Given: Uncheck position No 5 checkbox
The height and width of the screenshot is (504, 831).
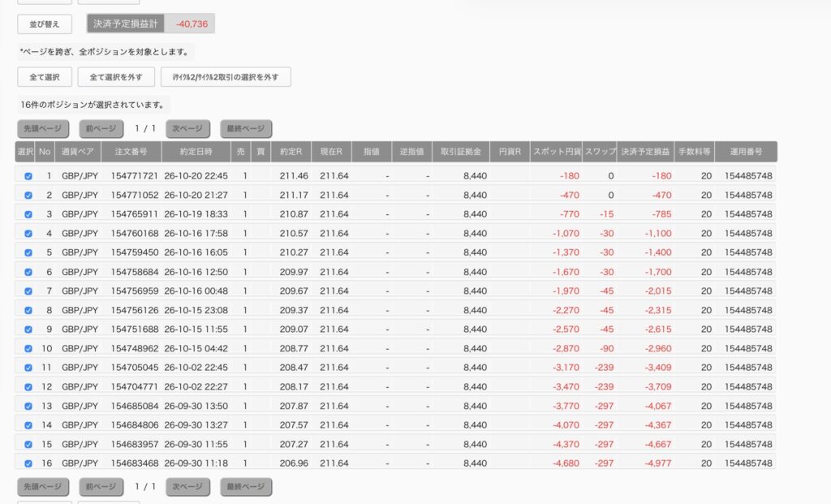Looking at the screenshot, I should coord(28,252).
